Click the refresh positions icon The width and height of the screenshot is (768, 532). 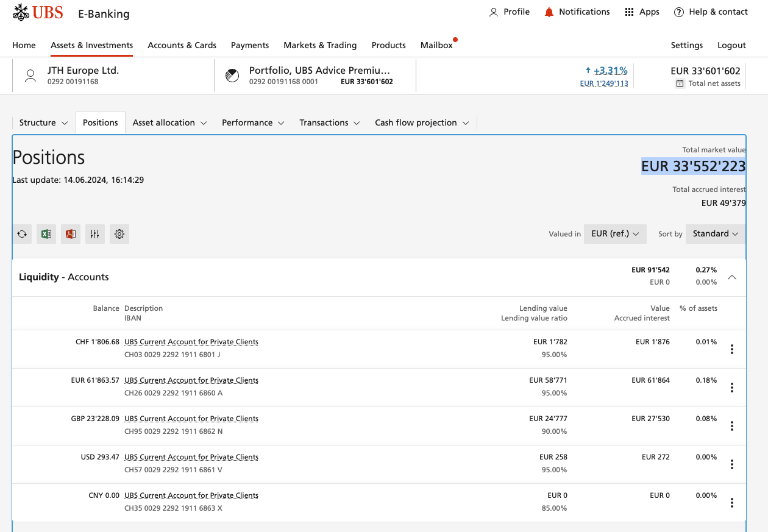[22, 234]
